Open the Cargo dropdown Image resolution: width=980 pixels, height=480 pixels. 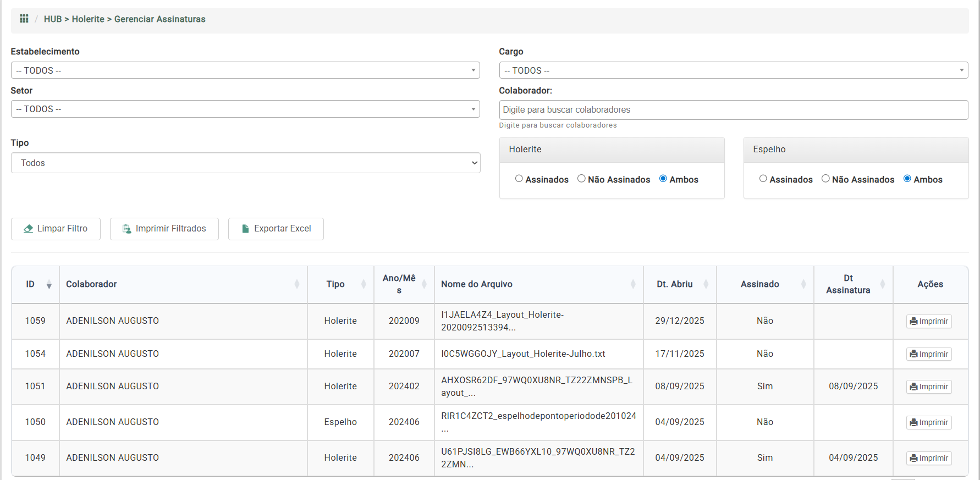tap(733, 70)
